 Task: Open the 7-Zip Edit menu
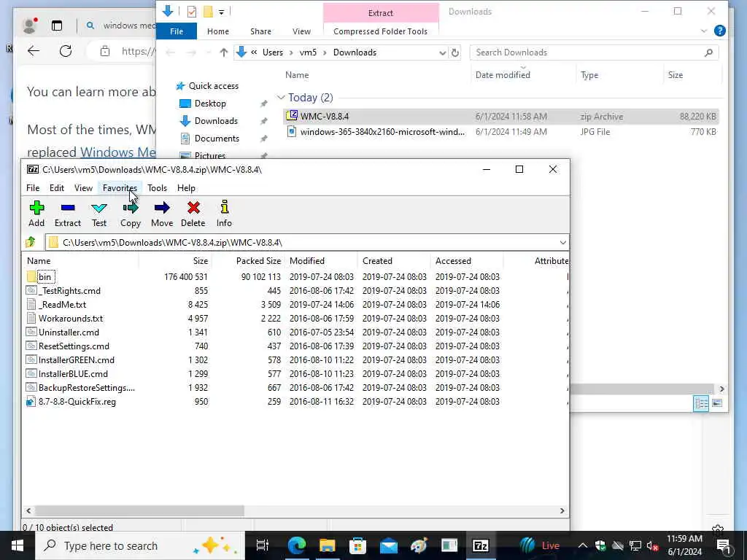pyautogui.click(x=57, y=188)
